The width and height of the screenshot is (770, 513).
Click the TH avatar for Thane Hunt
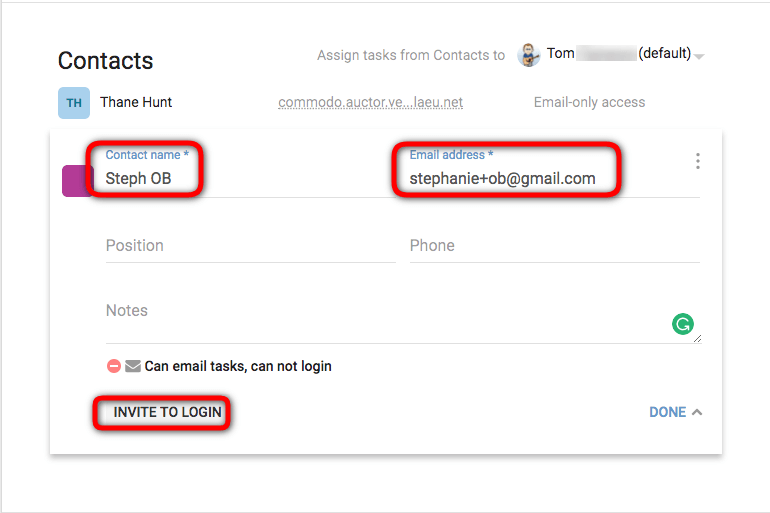(74, 103)
